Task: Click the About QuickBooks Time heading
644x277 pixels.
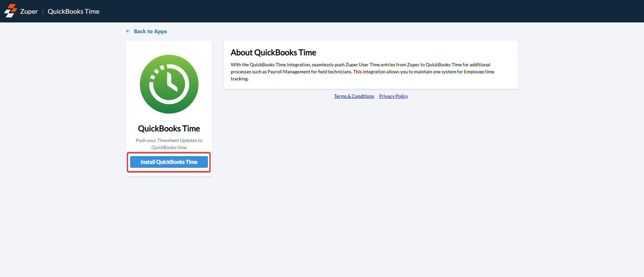Action: [273, 53]
